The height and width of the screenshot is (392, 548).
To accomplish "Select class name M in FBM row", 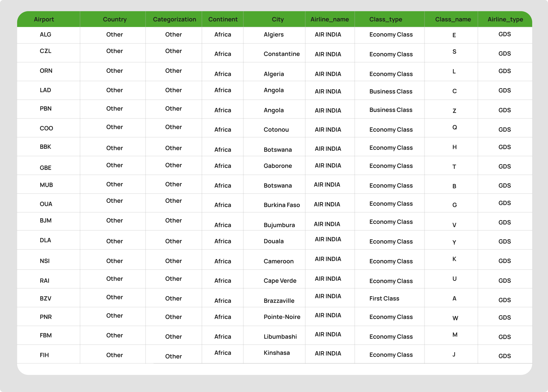I will tap(455, 335).
